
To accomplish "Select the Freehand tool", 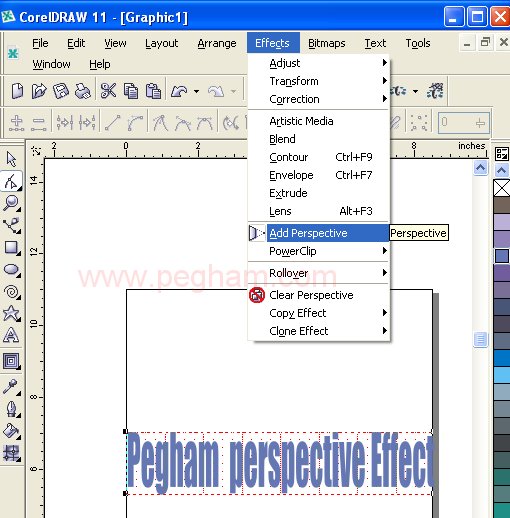I will click(11, 226).
